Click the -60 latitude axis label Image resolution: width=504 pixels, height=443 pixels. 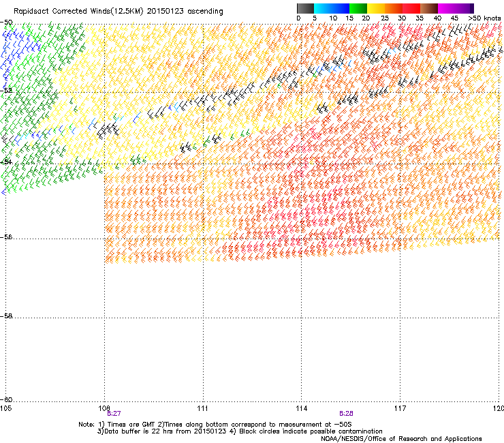point(6,399)
